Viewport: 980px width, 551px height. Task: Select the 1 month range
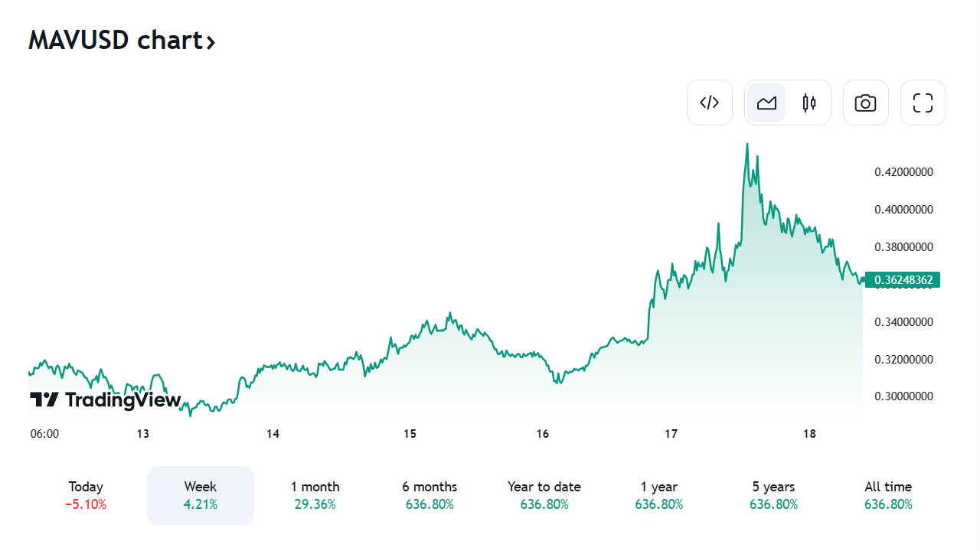[x=315, y=495]
